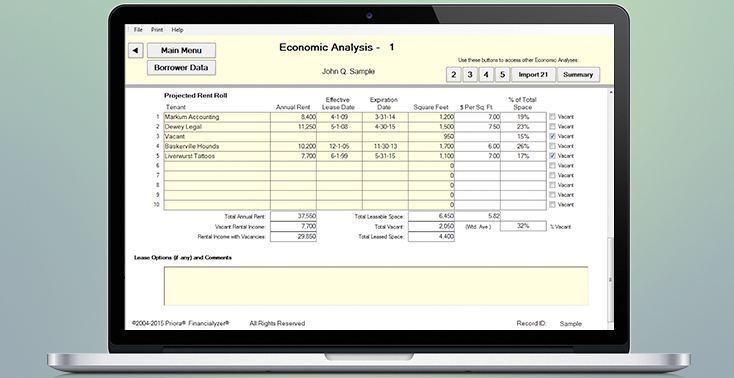Image resolution: width=734 pixels, height=378 pixels.
Task: Click the vertical scrollbar thumb
Action: click(x=610, y=280)
